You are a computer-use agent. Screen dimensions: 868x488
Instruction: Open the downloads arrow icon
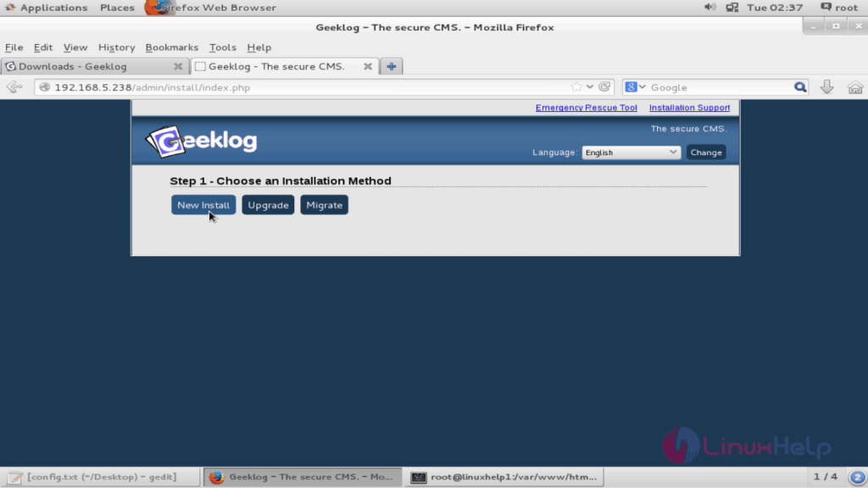pyautogui.click(x=826, y=87)
